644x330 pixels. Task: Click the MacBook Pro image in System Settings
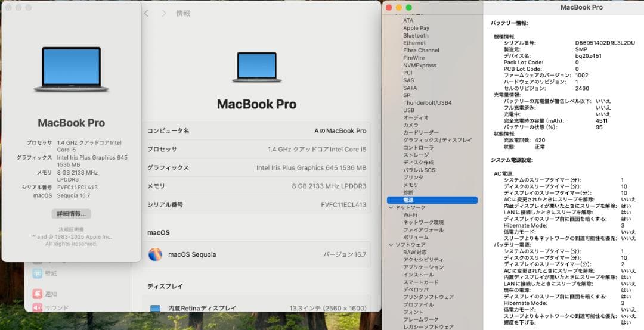click(256, 67)
